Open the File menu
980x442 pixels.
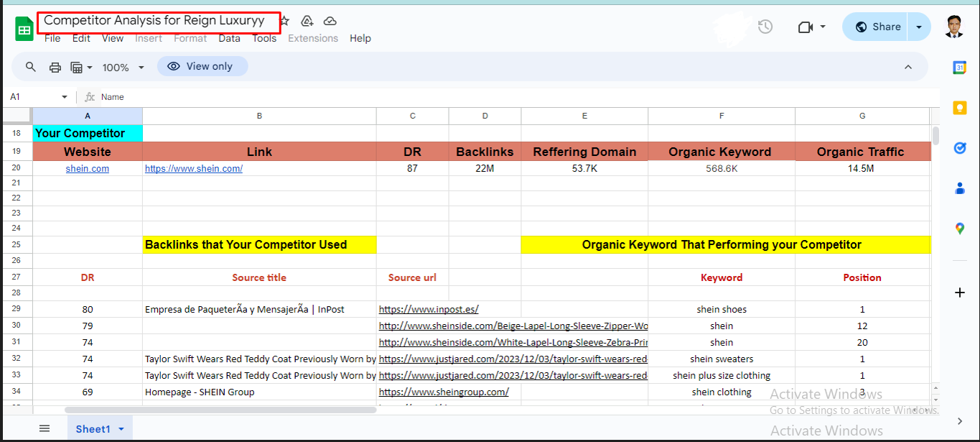click(52, 38)
